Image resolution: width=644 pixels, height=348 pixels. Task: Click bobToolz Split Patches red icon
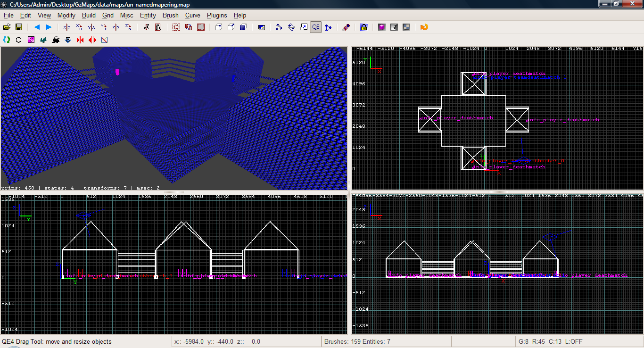pyautogui.click(x=92, y=40)
